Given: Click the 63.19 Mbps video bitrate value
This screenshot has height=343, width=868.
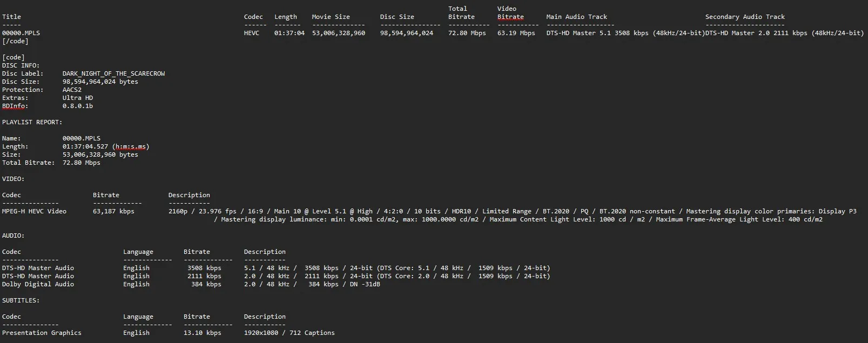Looking at the screenshot, I should point(516,33).
